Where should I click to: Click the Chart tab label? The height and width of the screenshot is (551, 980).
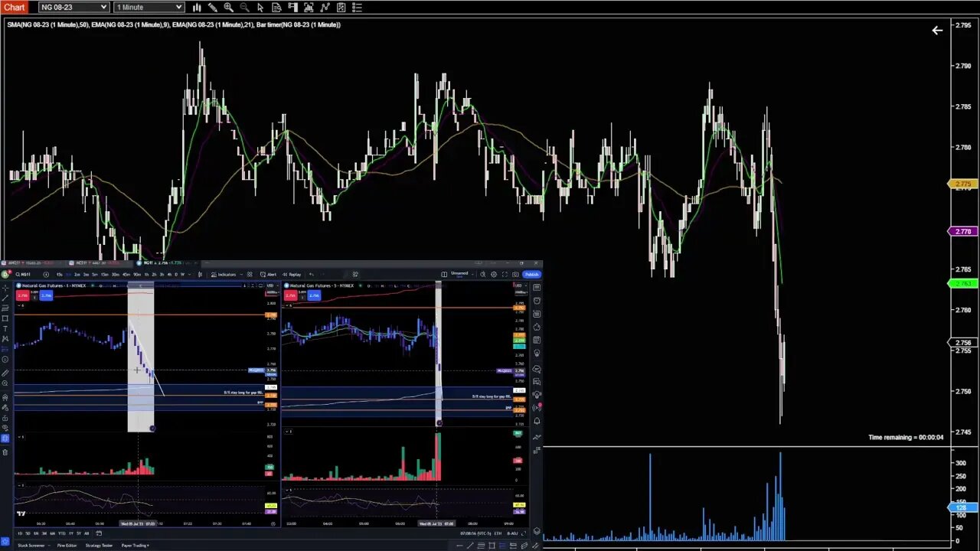pos(14,7)
